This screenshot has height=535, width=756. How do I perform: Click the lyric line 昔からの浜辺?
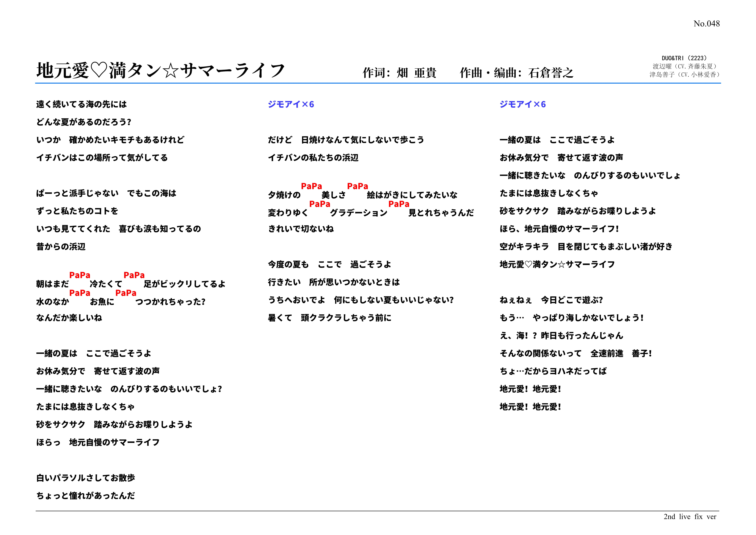pos(61,247)
